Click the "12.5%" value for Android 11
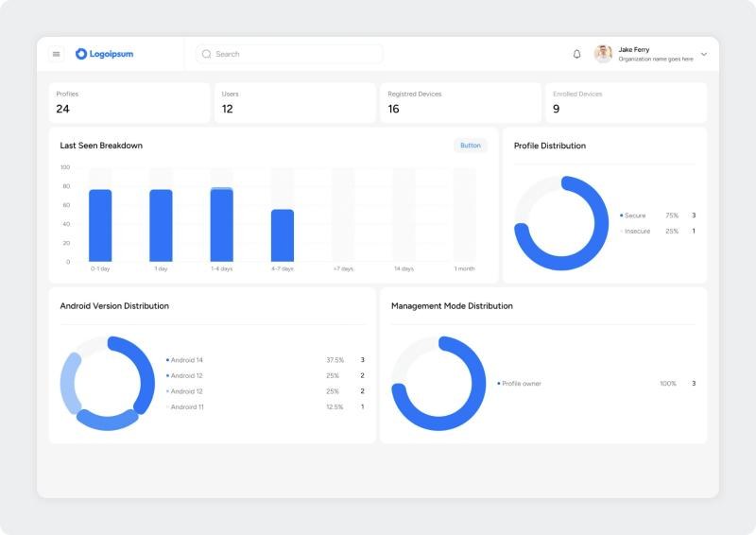Image resolution: width=756 pixels, height=535 pixels. (x=335, y=407)
